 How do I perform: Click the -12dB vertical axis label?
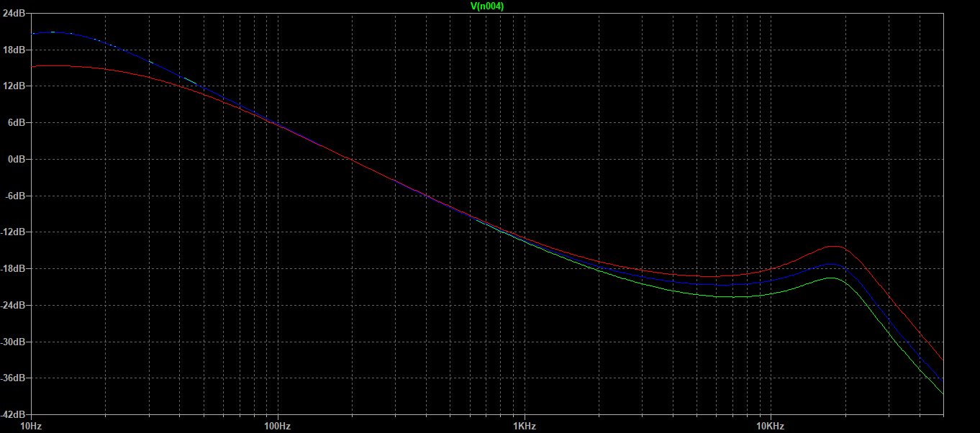point(14,232)
